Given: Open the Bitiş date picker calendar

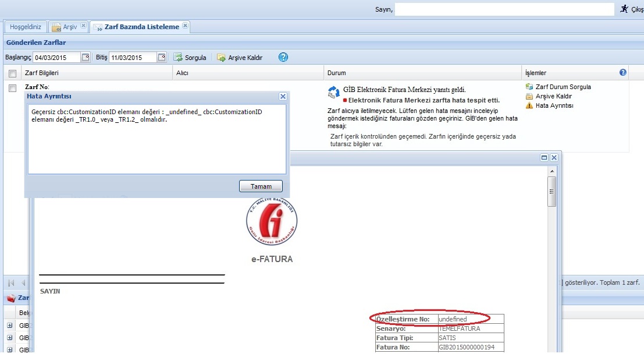Looking at the screenshot, I should (x=162, y=57).
